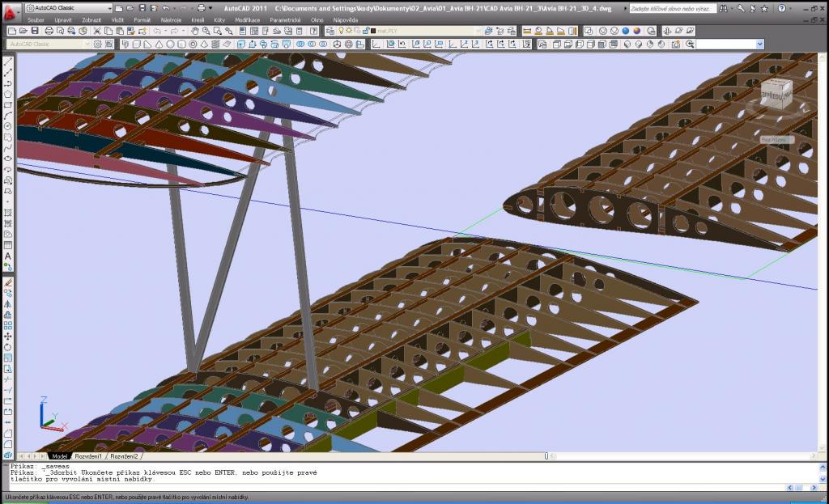Select the Line tool in draw toolbar

(x=8, y=62)
